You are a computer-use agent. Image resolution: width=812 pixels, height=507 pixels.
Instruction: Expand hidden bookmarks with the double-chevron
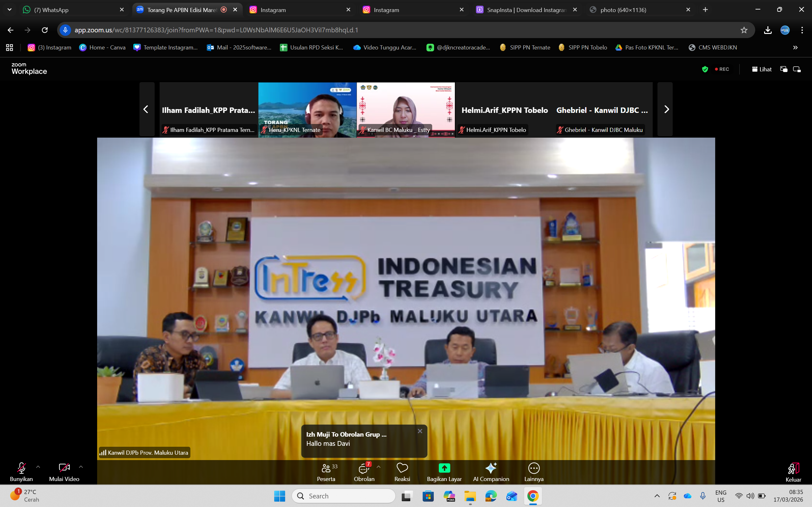tap(795, 47)
